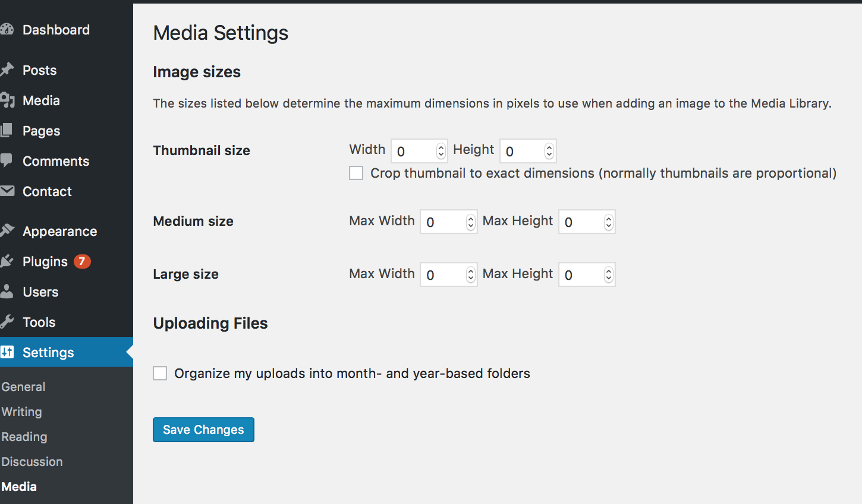
Task: Click the Settings sliders icon
Action: pyautogui.click(x=7, y=352)
